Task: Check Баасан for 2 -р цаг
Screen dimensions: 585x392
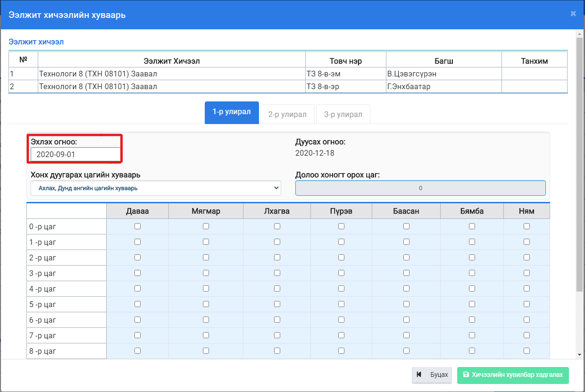Action: pos(406,258)
